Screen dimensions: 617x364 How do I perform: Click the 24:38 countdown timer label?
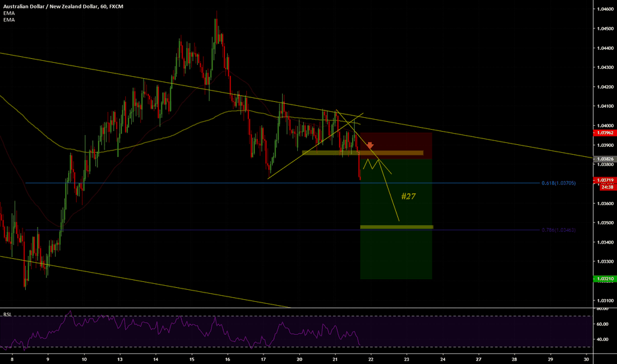pyautogui.click(x=606, y=187)
